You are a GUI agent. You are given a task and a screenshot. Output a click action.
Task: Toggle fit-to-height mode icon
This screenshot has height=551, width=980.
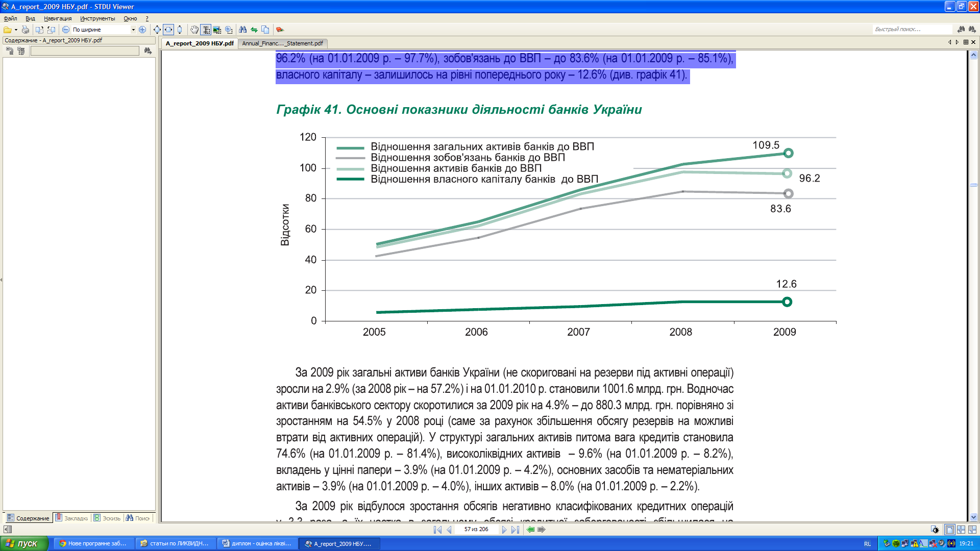coord(180,30)
